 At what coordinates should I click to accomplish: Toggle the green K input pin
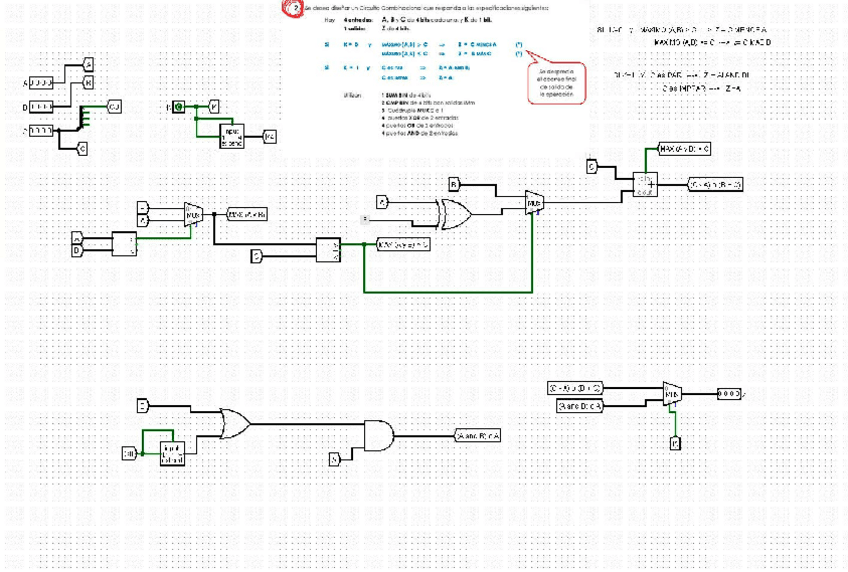coord(178,107)
